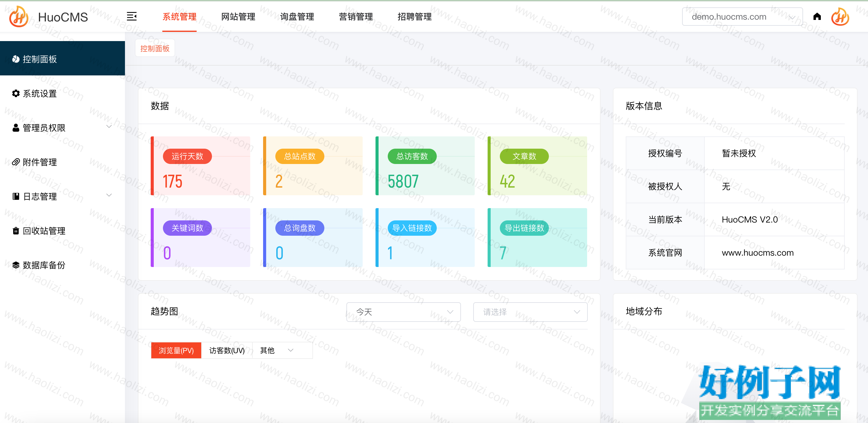Image resolution: width=868 pixels, height=423 pixels.
Task: Click the HuoCMS flame logo
Action: 19,17
